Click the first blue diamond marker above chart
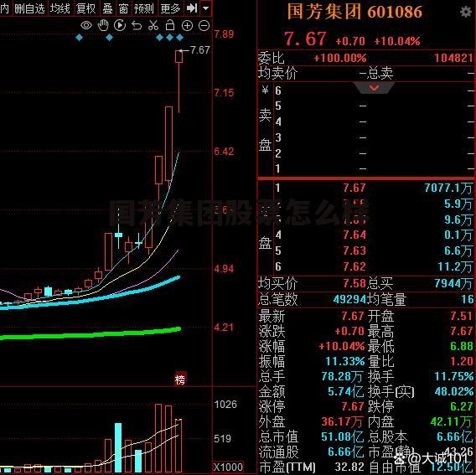 point(79,38)
